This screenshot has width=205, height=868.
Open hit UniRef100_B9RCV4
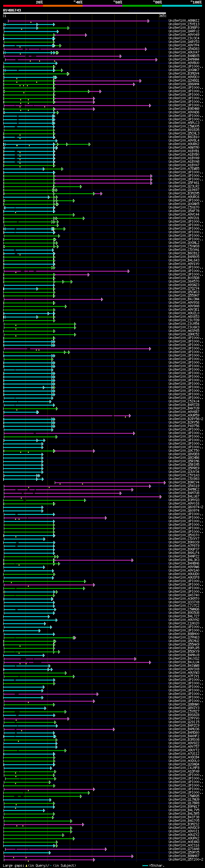[184, 483]
